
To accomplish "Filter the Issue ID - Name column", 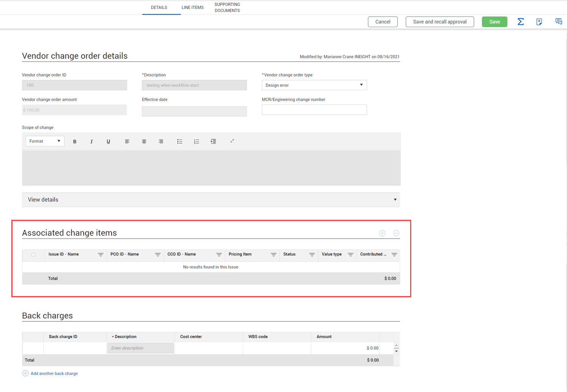I will pyautogui.click(x=101, y=255).
